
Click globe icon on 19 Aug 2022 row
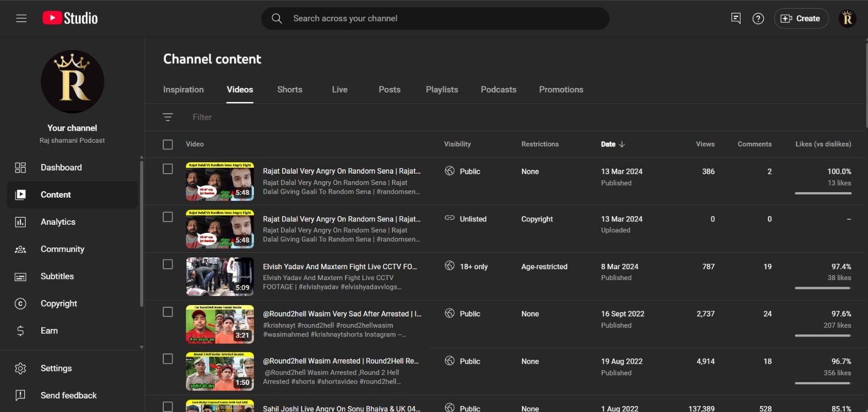tap(449, 360)
